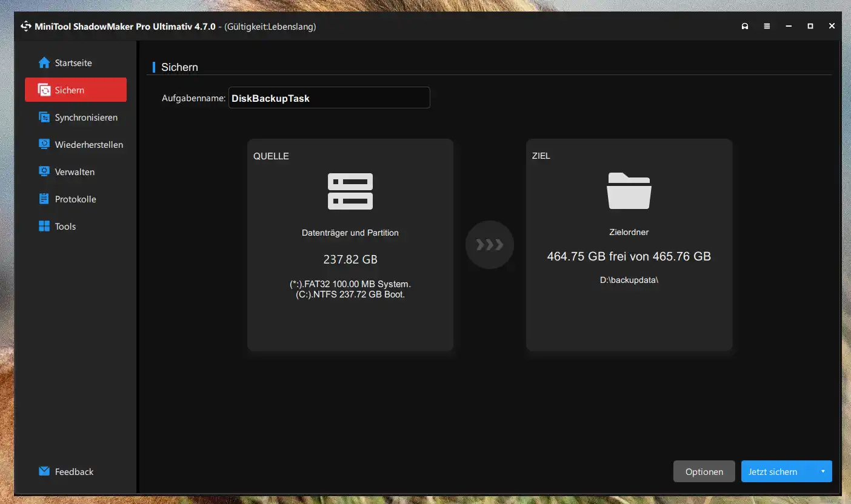Select the ZIEL destination card
Screen dimensions: 851x504
pos(629,245)
